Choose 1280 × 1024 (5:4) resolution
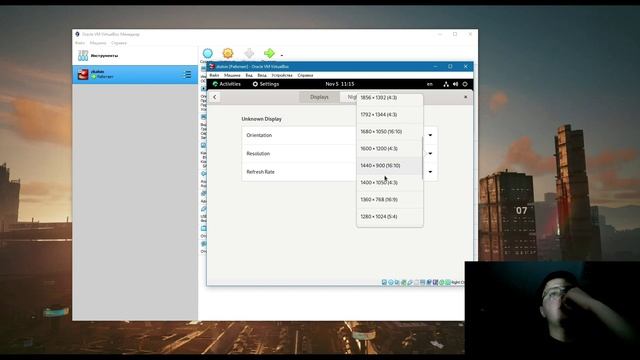 (390, 217)
